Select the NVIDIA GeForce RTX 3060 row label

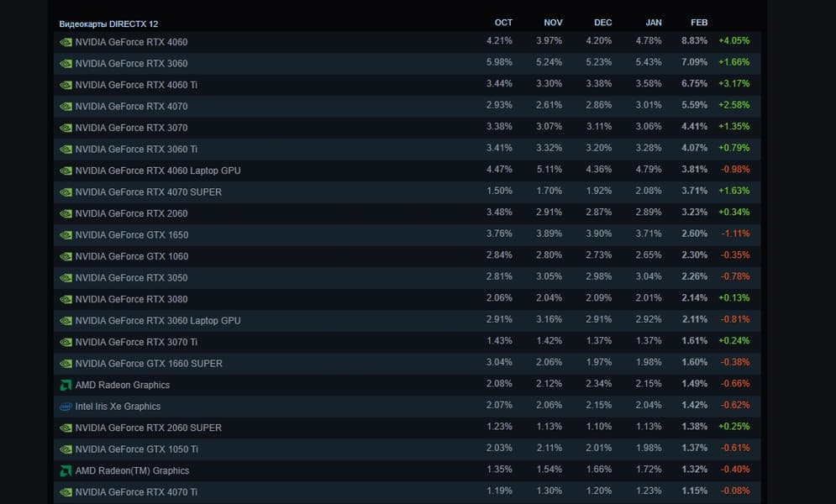pyautogui.click(x=131, y=64)
